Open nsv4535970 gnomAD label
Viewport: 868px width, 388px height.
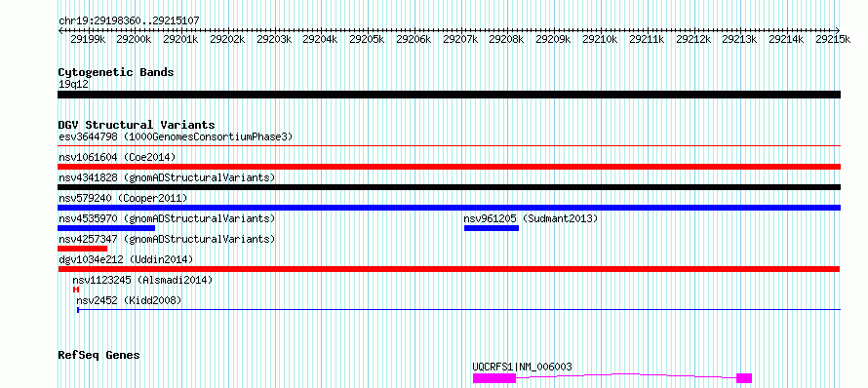click(x=167, y=218)
